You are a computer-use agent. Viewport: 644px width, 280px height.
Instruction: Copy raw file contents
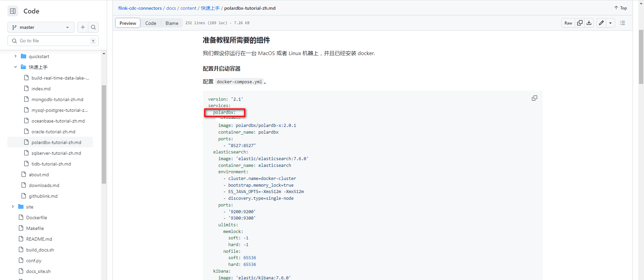point(580,23)
